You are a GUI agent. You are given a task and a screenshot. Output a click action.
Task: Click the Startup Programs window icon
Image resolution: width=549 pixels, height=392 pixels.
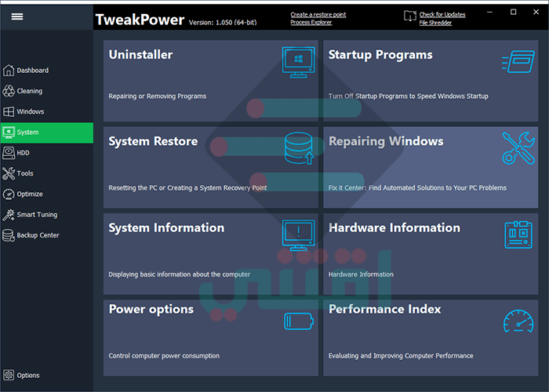point(518,62)
